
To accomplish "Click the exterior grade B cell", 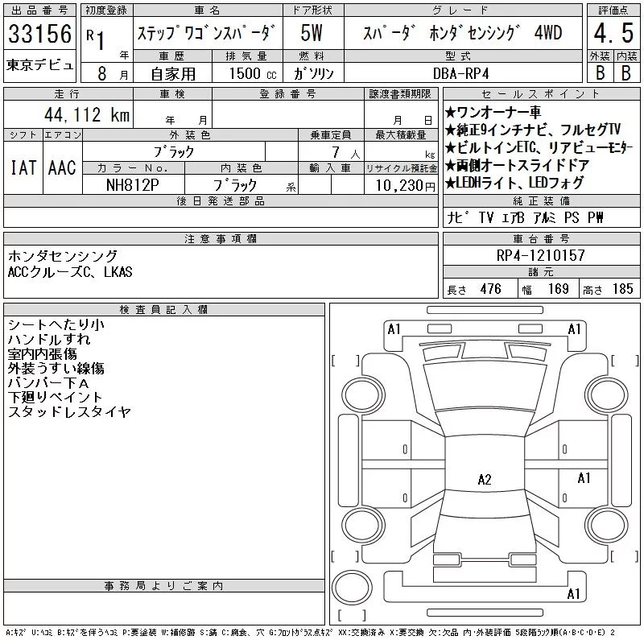I will 600,72.
